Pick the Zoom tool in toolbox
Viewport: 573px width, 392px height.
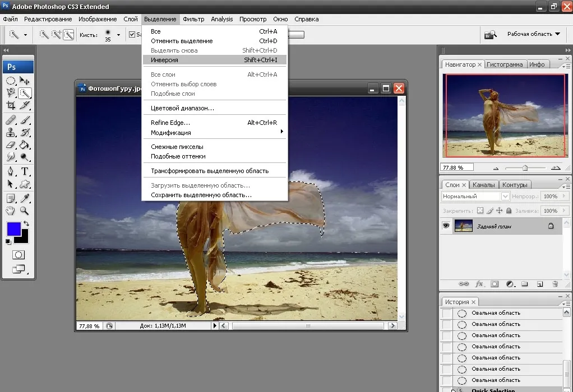[25, 211]
